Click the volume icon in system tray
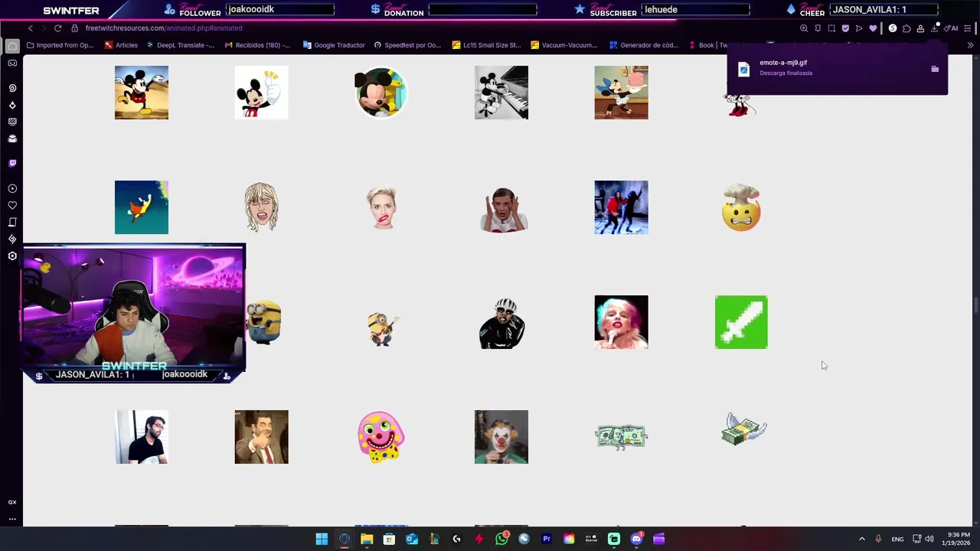This screenshot has width=980, height=551. pyautogui.click(x=929, y=539)
